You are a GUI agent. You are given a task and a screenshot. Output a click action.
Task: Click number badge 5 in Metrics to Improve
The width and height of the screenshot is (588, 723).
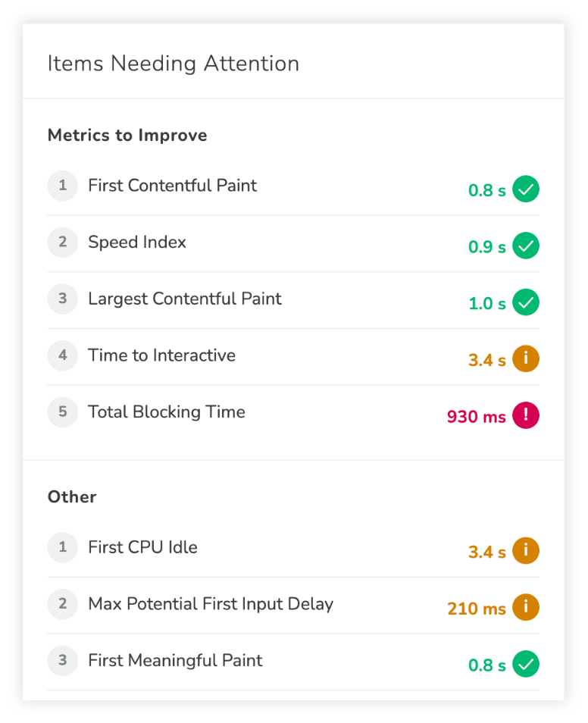(x=63, y=412)
